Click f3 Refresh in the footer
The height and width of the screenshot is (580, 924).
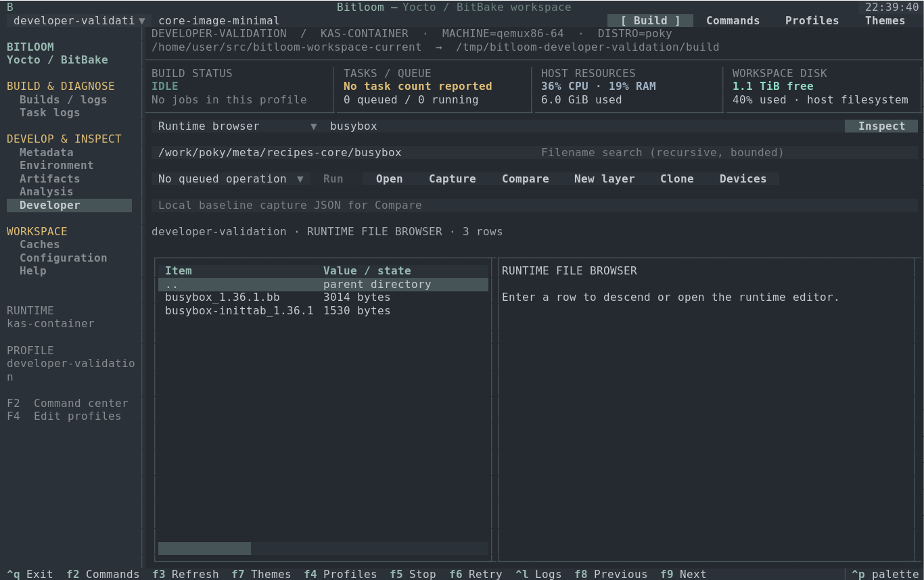click(x=185, y=574)
